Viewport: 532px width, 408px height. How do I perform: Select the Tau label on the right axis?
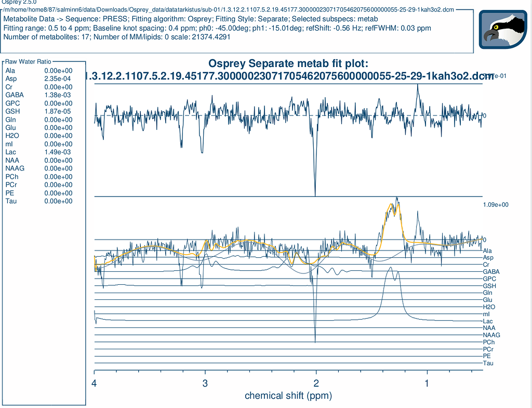[x=488, y=363]
